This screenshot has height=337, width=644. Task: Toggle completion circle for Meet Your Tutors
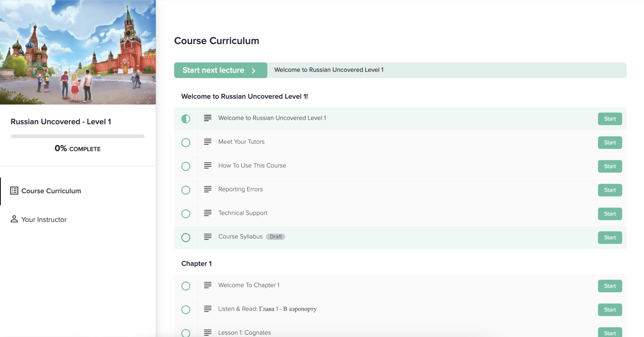[x=186, y=143]
